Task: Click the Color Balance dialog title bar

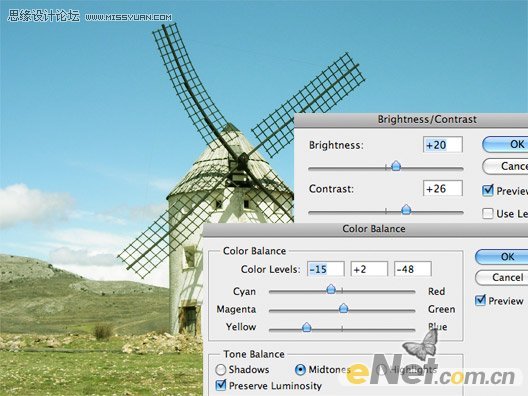Action: 365,229
